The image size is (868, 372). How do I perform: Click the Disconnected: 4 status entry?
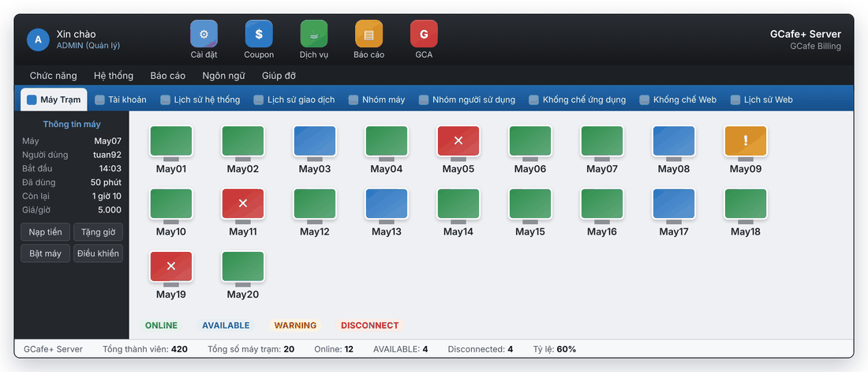click(481, 349)
